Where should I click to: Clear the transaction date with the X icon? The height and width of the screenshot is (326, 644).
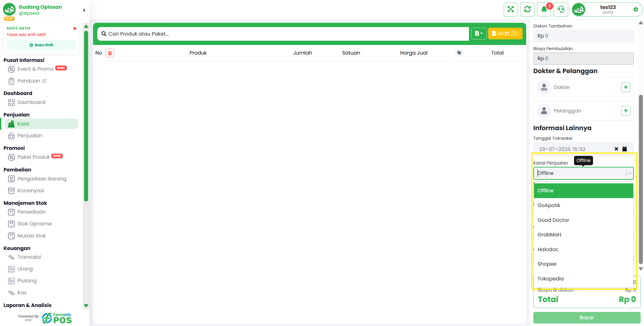pos(616,149)
